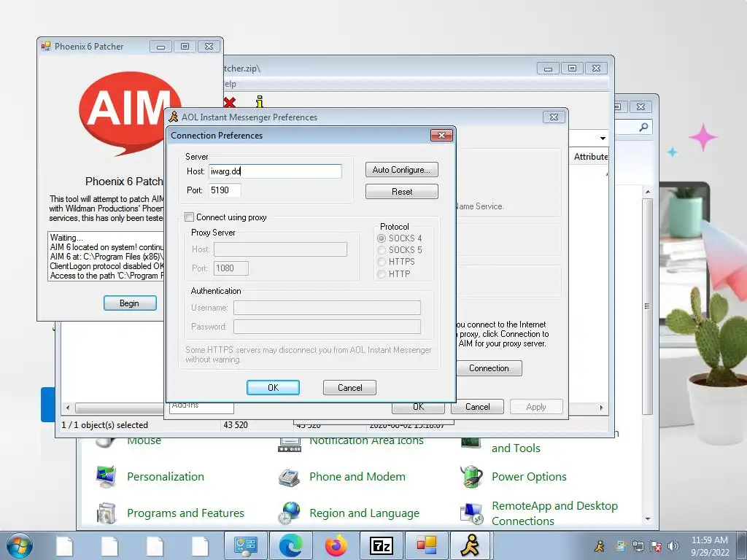This screenshot has width=747, height=560.
Task: Click Cancel in Connection Preferences
Action: tap(349, 388)
